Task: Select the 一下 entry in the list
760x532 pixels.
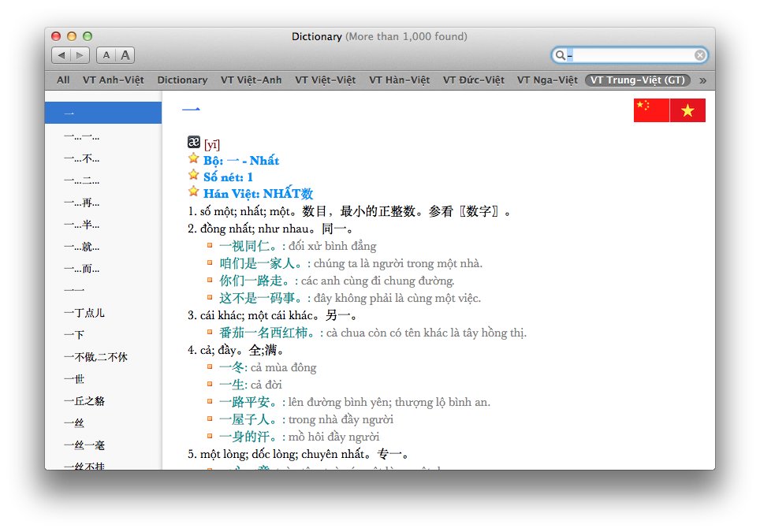Action: (103, 335)
